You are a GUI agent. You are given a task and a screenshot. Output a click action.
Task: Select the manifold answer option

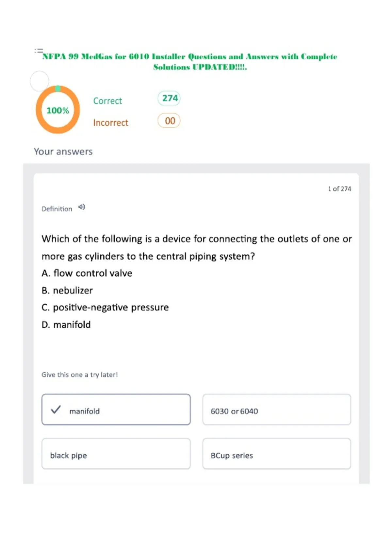tap(116, 409)
